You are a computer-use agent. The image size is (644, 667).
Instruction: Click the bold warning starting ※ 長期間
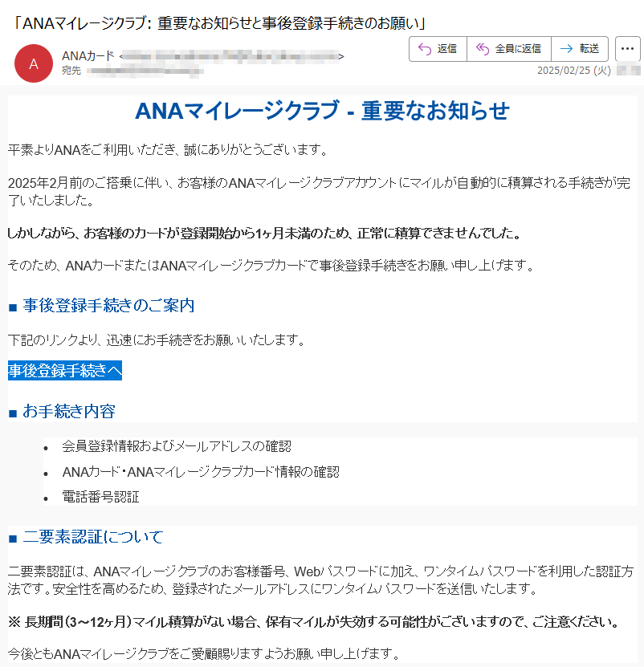click(314, 622)
